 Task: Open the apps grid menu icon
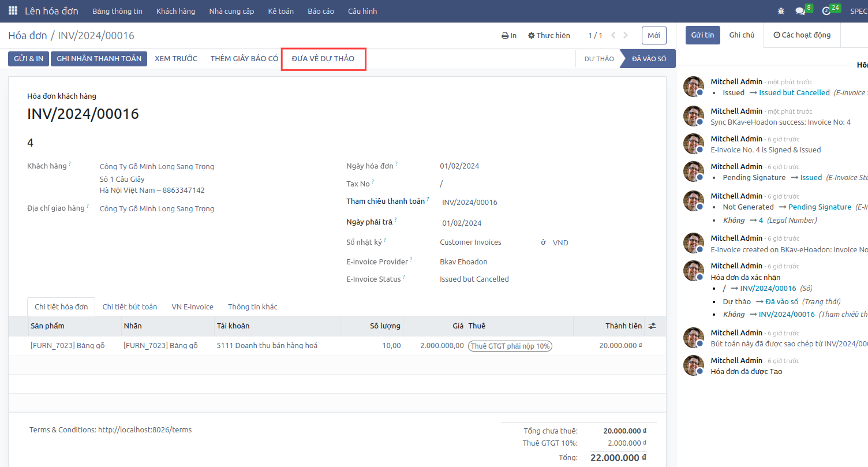[x=13, y=11]
